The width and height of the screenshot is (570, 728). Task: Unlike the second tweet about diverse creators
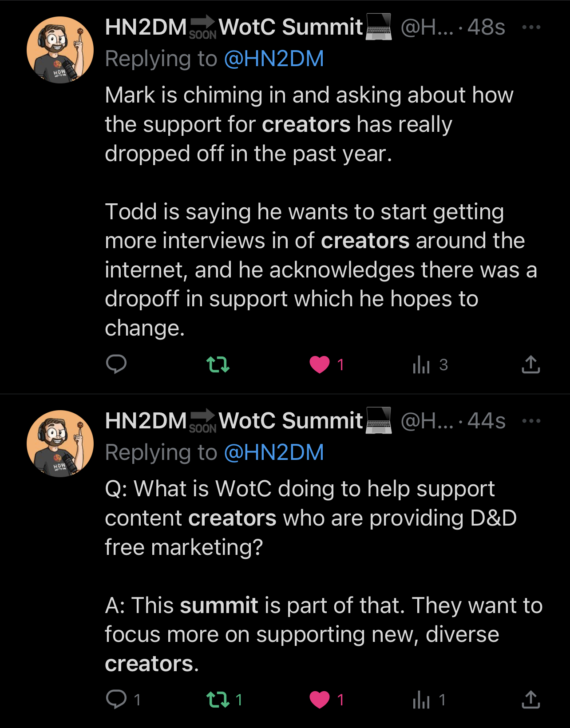[320, 700]
